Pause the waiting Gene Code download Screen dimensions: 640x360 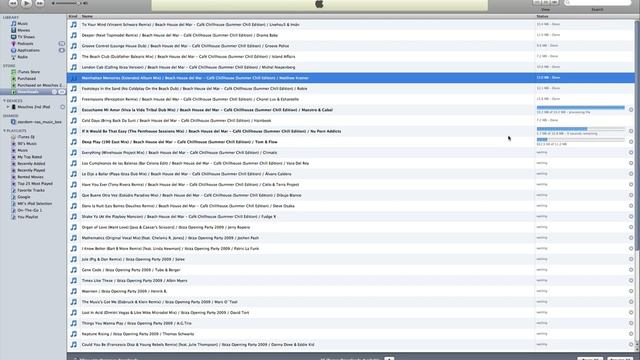coord(631,270)
